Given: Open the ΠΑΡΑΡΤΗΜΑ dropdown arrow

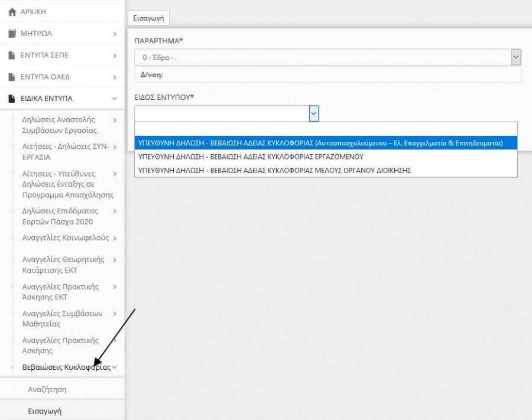Looking at the screenshot, I should point(516,57).
